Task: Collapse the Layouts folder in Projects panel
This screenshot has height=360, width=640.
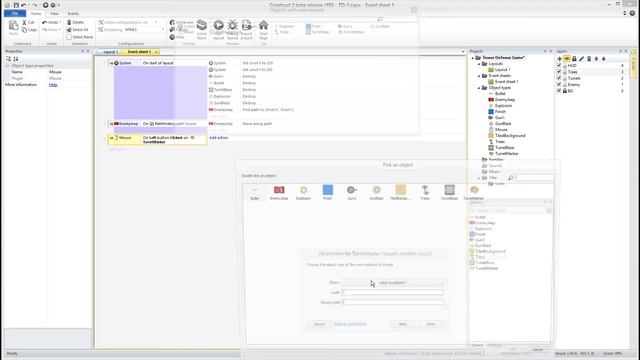Action: pos(479,64)
